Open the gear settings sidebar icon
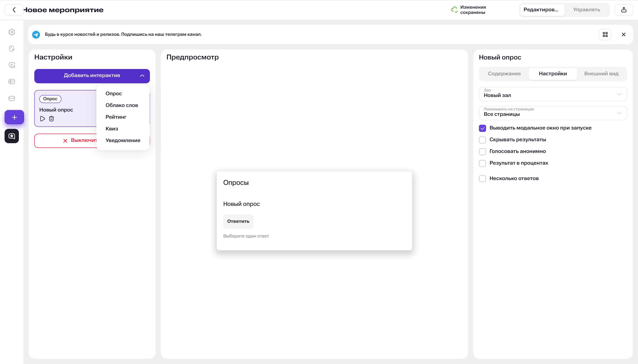Viewport: 638px width, 364px height. pyautogui.click(x=12, y=32)
